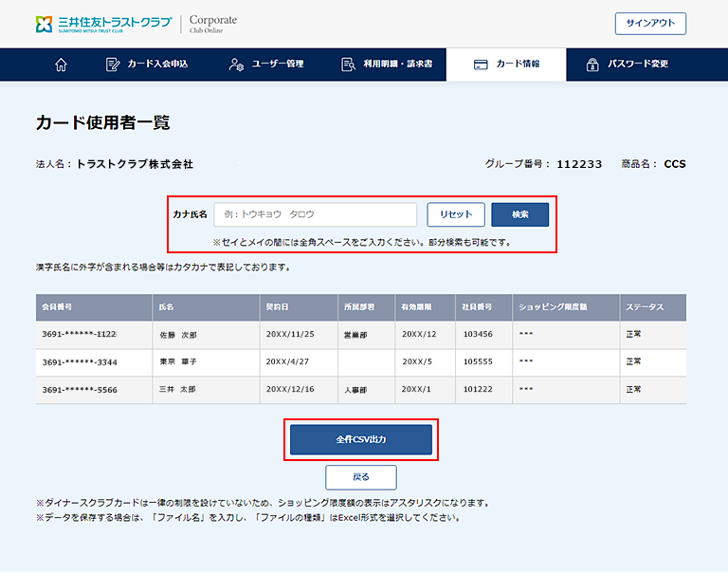The image size is (728, 573).
Task: Click department cell 営業部
Action: click(355, 335)
